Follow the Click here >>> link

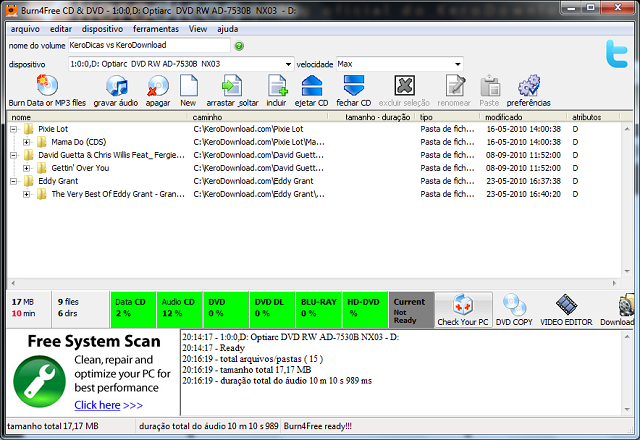[108, 405]
